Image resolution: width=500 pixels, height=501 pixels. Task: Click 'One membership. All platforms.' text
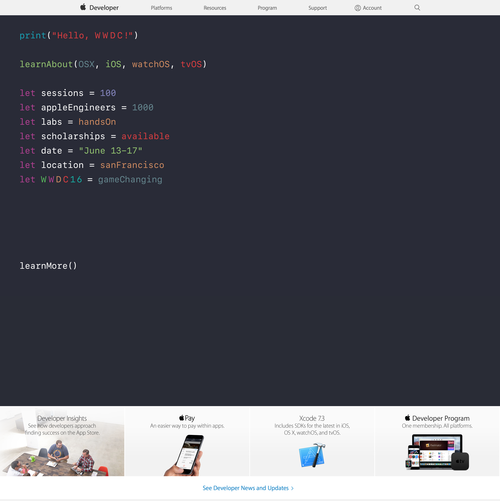tap(437, 426)
